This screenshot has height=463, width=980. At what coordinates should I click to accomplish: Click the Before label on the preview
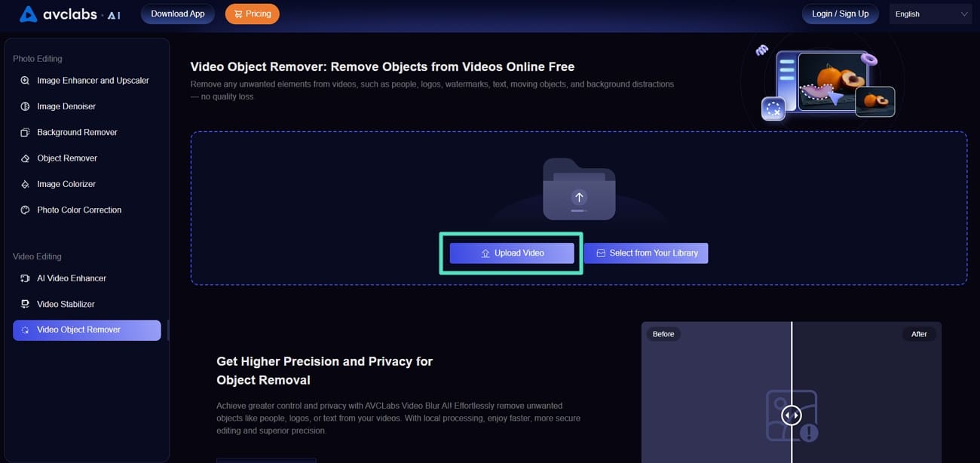(x=663, y=334)
